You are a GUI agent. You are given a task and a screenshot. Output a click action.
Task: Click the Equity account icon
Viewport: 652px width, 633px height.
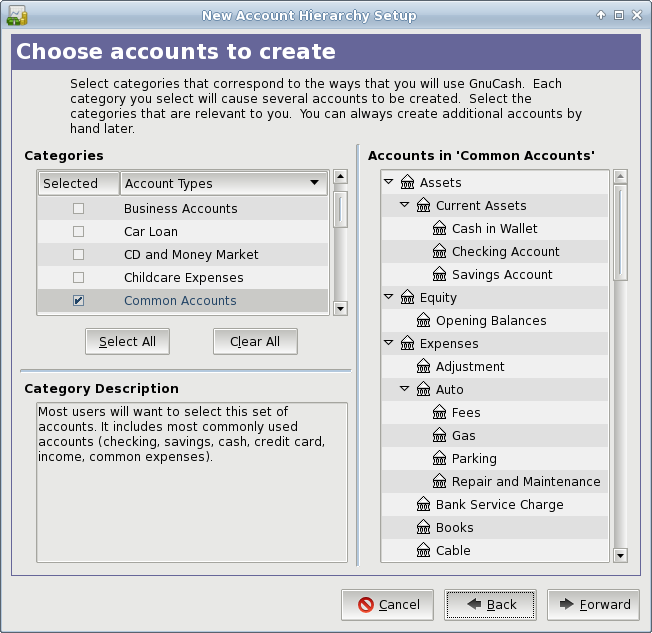(407, 297)
